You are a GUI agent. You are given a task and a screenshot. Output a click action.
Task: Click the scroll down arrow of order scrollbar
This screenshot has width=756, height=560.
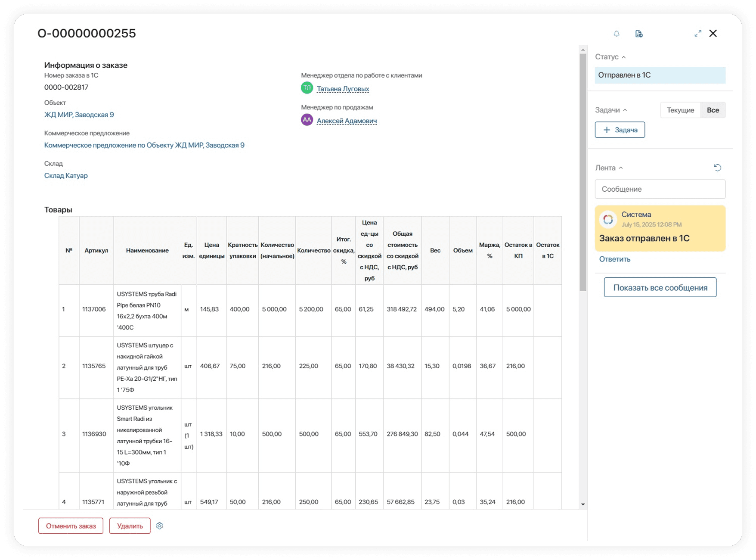[x=583, y=504]
